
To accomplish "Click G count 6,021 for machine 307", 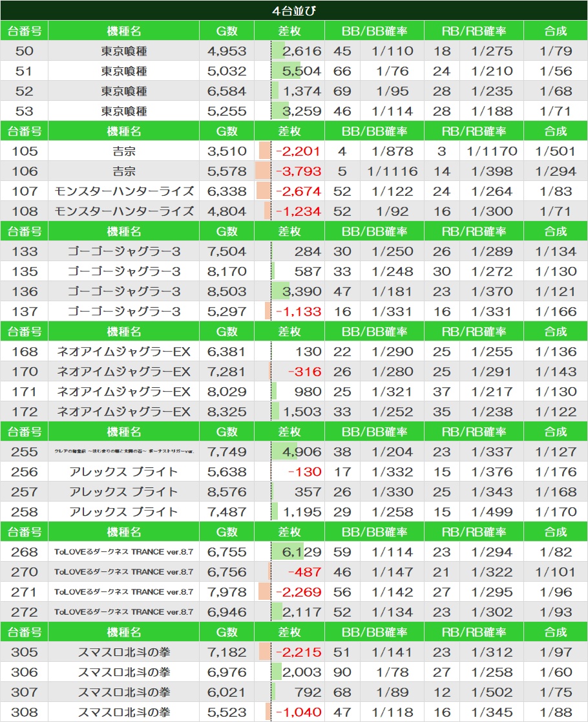I will click(227, 692).
